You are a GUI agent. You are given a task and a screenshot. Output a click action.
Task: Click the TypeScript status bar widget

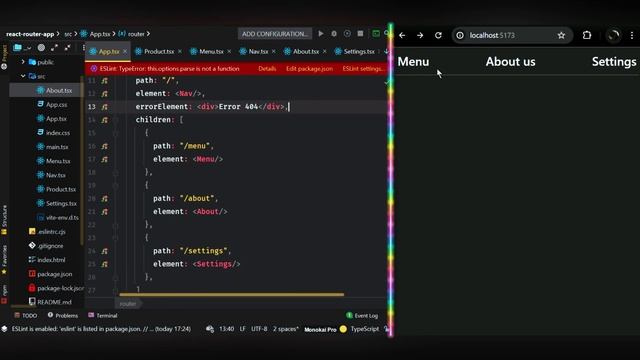point(364,329)
